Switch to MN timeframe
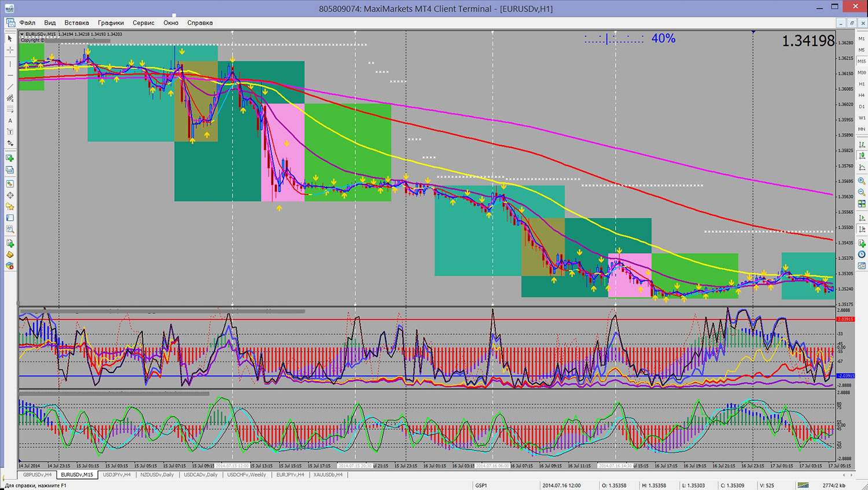Viewport: 868px width, 490px height. tap(862, 129)
